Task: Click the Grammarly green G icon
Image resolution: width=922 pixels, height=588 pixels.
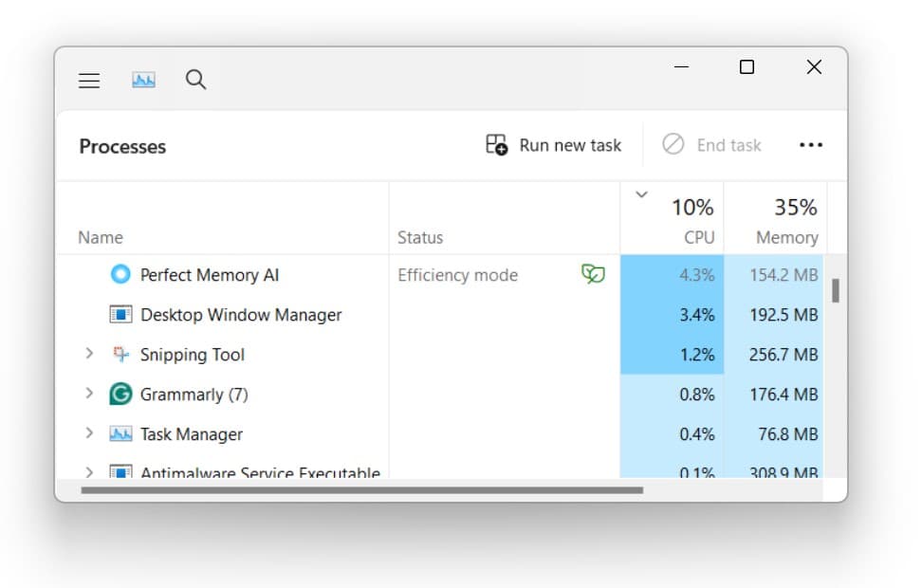Action: coord(120,394)
